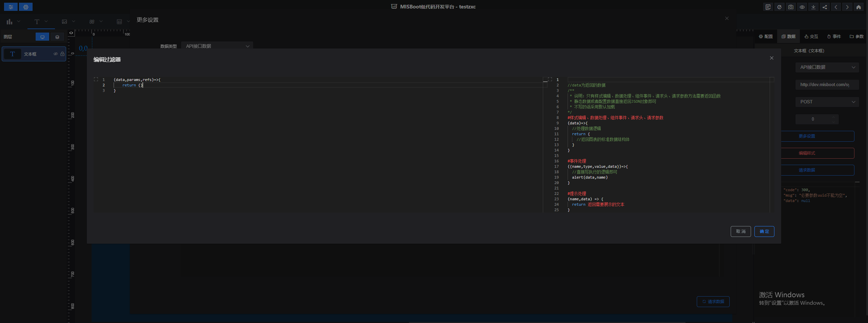Switch to the 参数 tab
Screen dimensions: 868x323
click(x=857, y=37)
